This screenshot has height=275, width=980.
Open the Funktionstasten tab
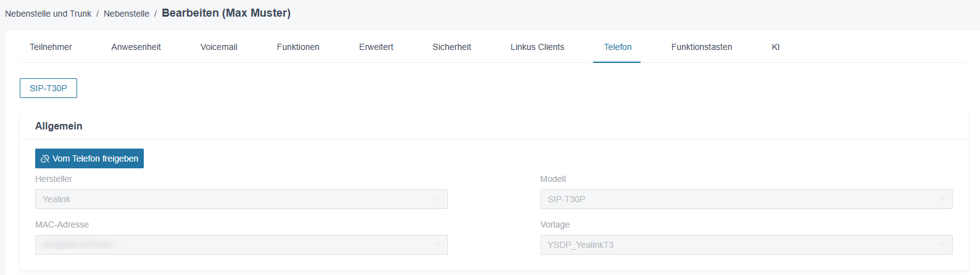tap(702, 47)
